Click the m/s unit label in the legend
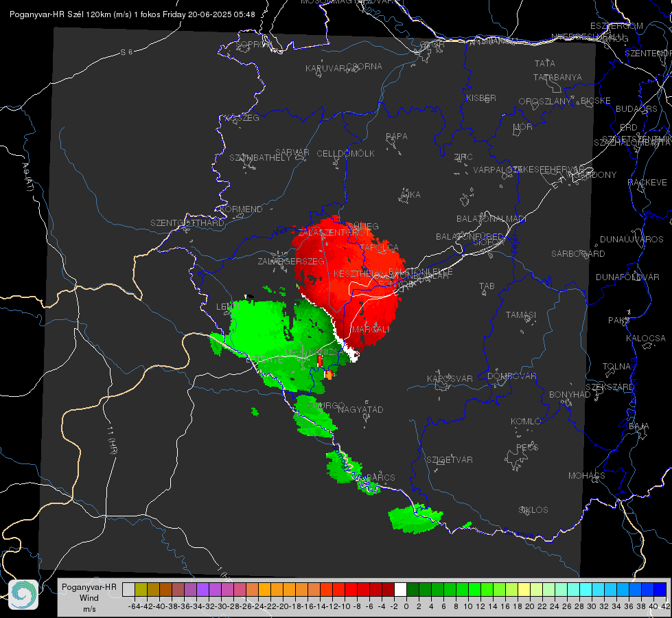The height and width of the screenshot is (618, 672). click(x=89, y=609)
